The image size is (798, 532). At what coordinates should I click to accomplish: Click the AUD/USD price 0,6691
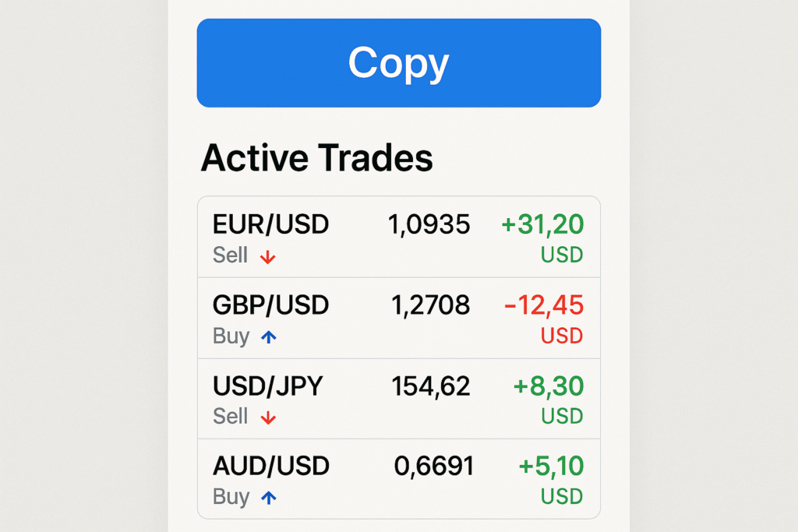tap(433, 467)
